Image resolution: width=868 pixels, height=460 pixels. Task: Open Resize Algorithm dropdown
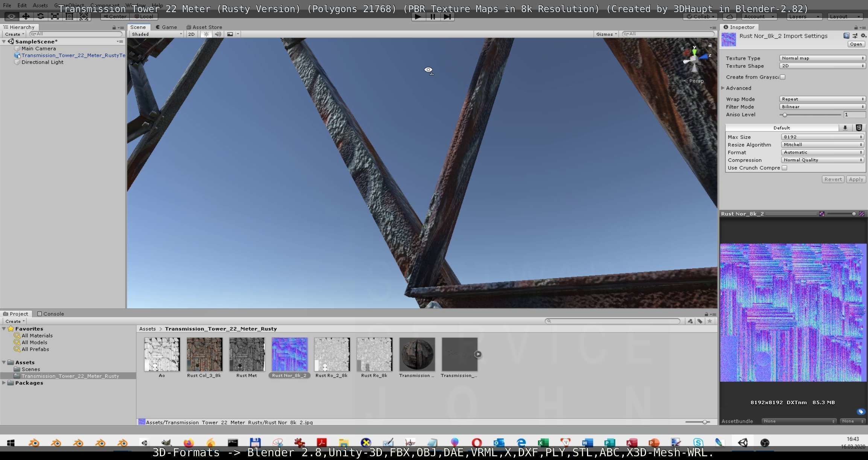[822, 145]
